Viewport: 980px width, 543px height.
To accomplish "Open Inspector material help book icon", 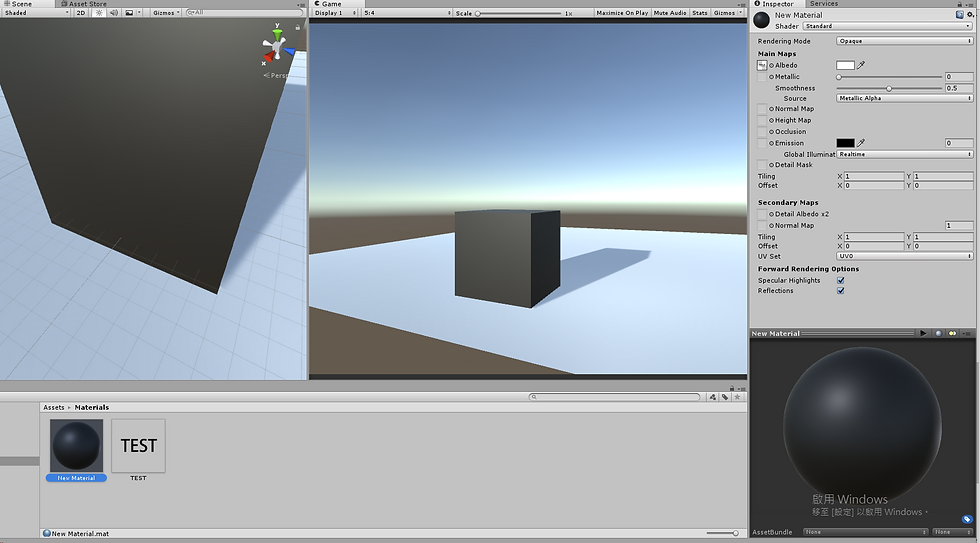I will tap(959, 14).
